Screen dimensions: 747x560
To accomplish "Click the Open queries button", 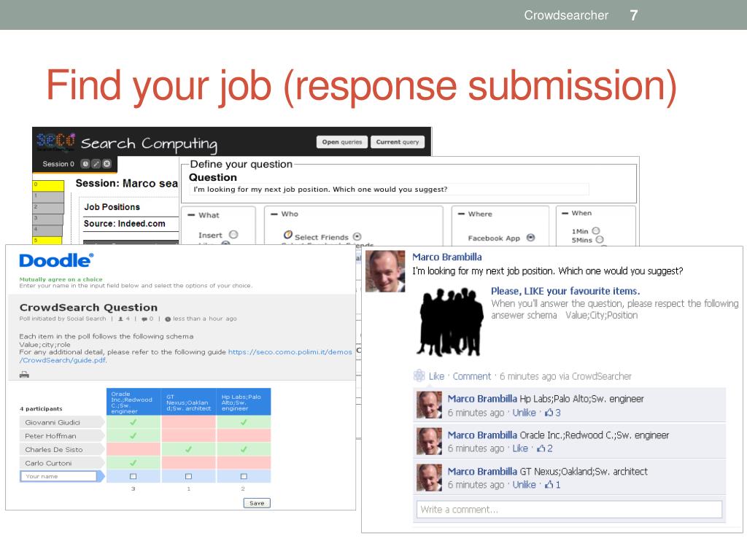I will [342, 142].
